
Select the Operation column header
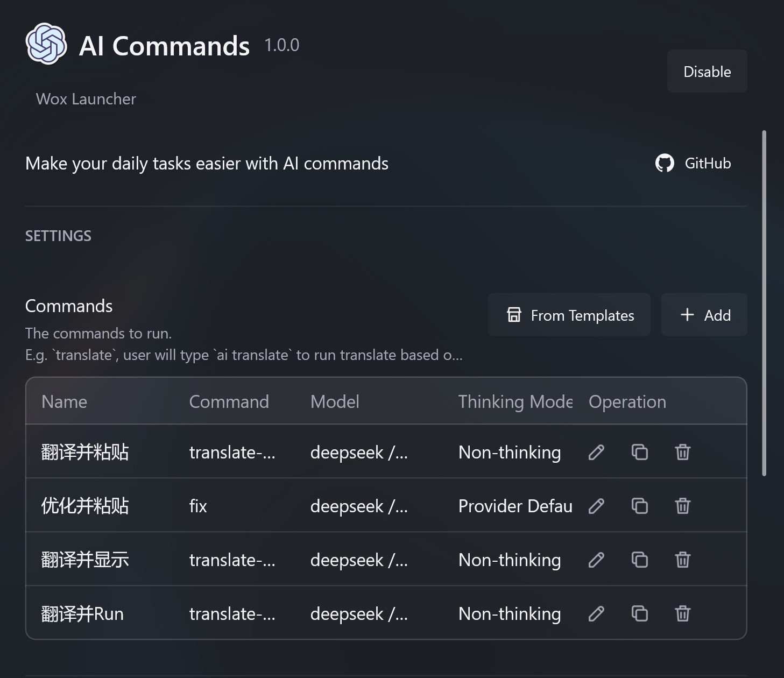click(x=627, y=401)
